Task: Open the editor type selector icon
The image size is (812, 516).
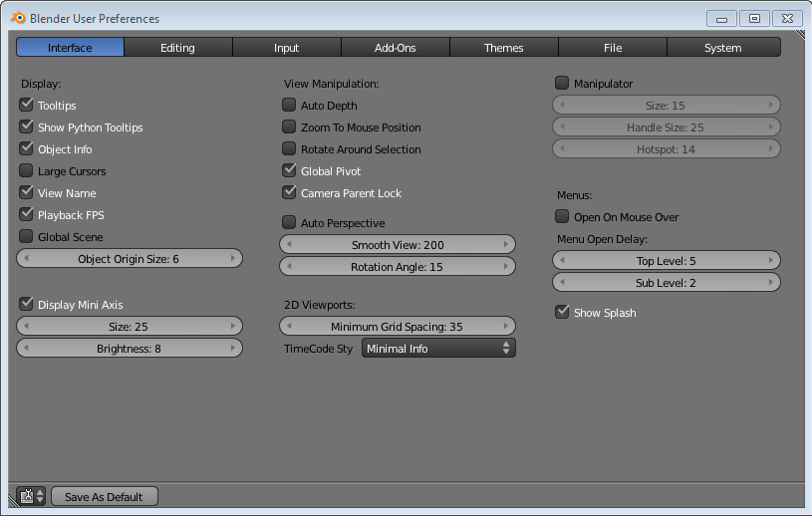Action: pyautogui.click(x=32, y=496)
